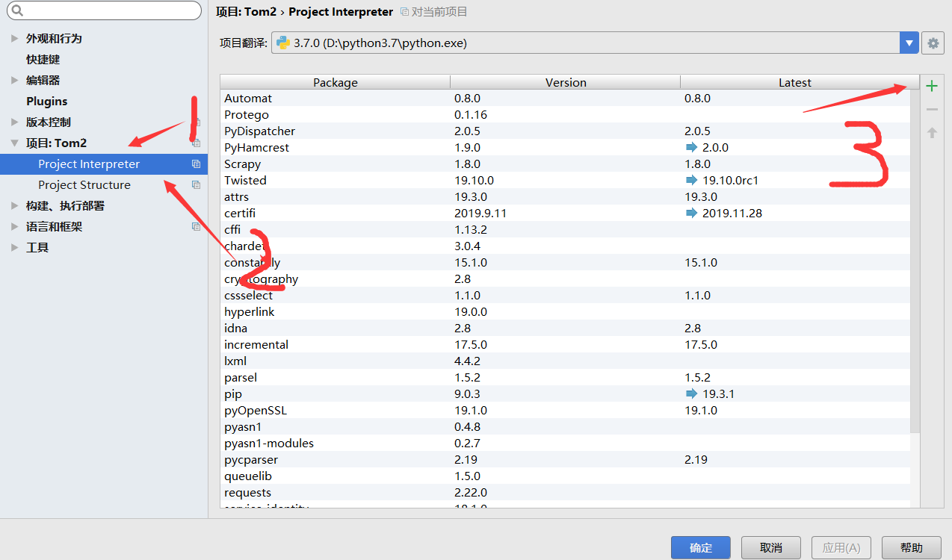The width and height of the screenshot is (952, 560).
Task: Click the 项目: Tom2 breadcrumb text
Action: [246, 12]
